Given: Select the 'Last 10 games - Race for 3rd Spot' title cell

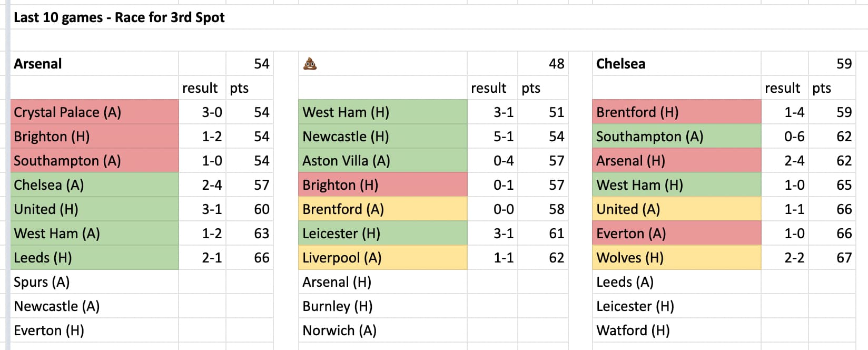Looking at the screenshot, I should point(119,17).
